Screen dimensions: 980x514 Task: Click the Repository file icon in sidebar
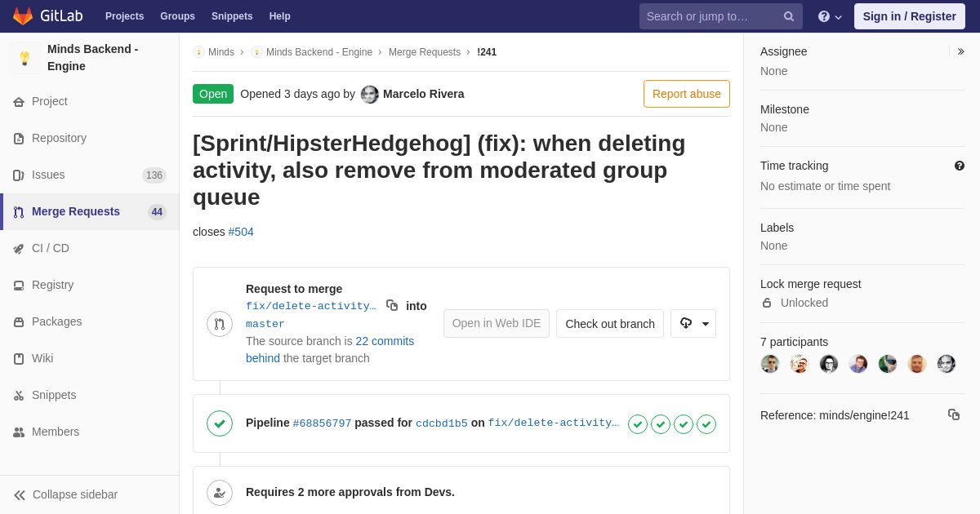pyautogui.click(x=19, y=139)
